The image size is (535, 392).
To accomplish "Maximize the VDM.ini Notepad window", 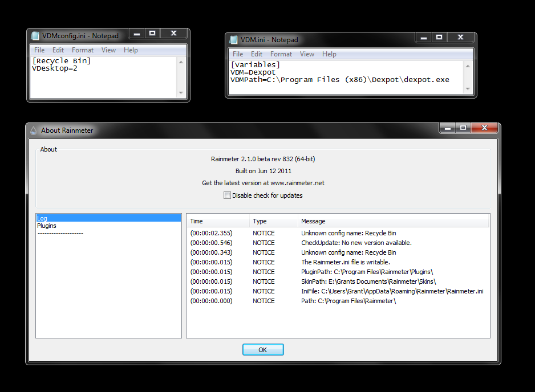I will (439, 38).
